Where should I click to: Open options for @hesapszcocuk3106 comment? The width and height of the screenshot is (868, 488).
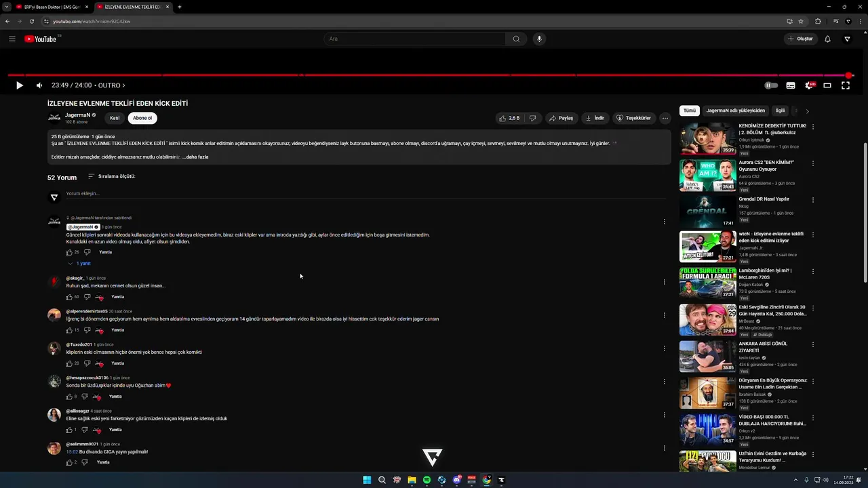pos(664,382)
